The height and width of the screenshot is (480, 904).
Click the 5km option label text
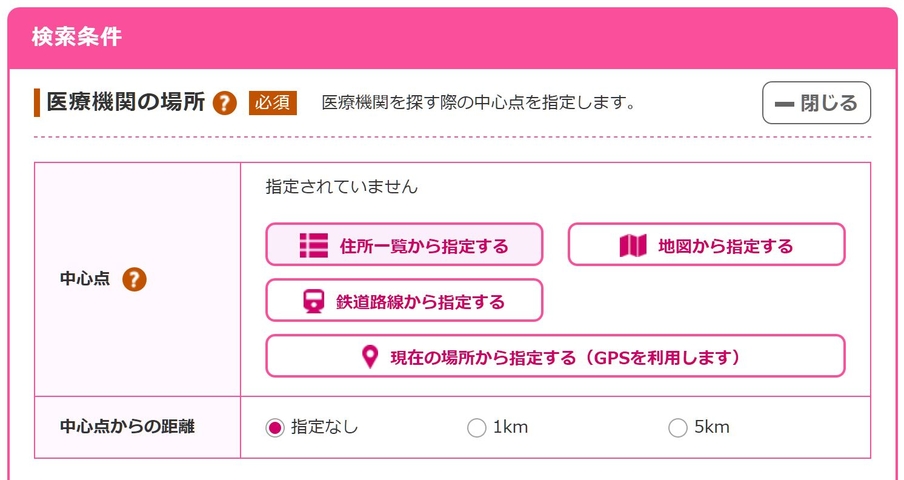(x=712, y=427)
